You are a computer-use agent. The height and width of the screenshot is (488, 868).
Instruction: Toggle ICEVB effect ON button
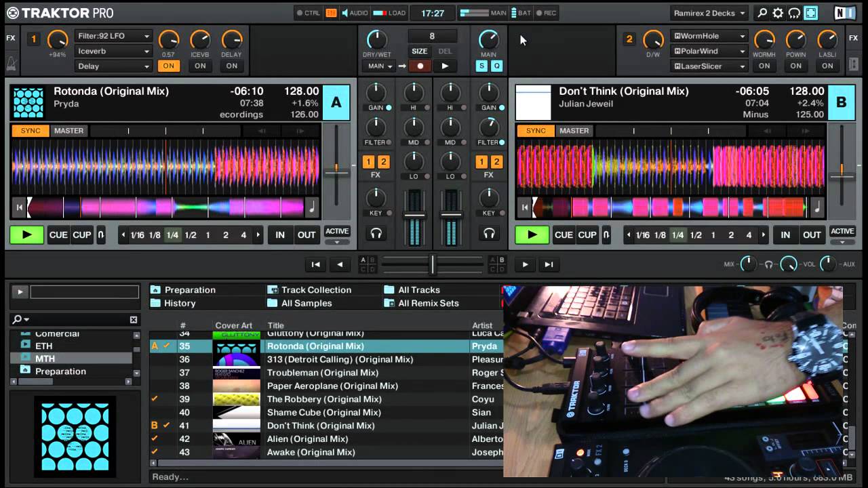200,66
